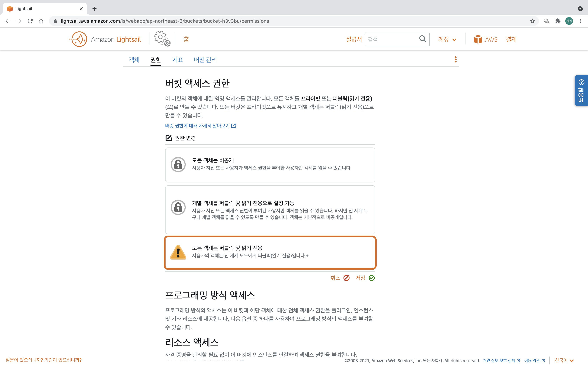
Task: Select 모든 객체는 퍼블릭 및 읽기 전용 option
Action: [270, 252]
